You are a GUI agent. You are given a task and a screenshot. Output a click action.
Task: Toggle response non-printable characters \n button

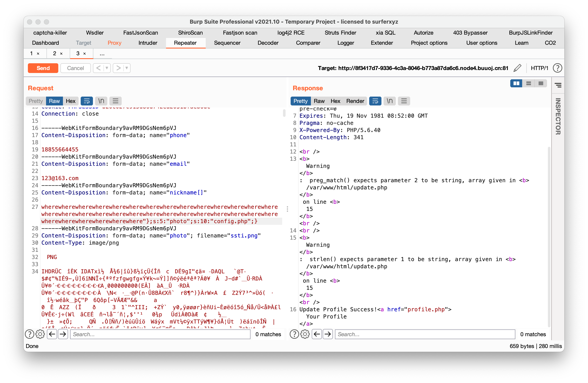[x=390, y=101]
